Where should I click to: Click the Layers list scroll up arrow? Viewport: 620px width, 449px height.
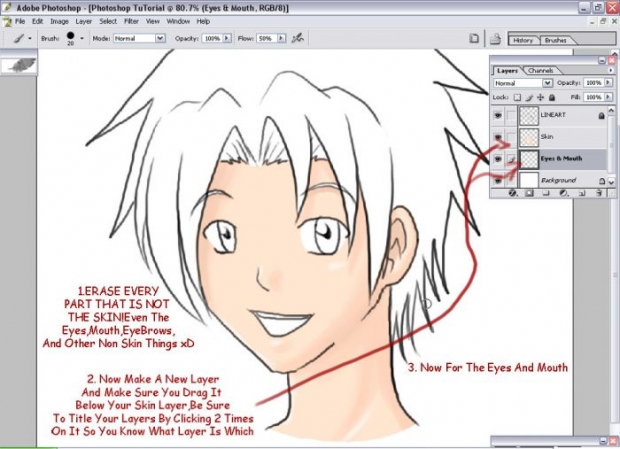click(612, 110)
